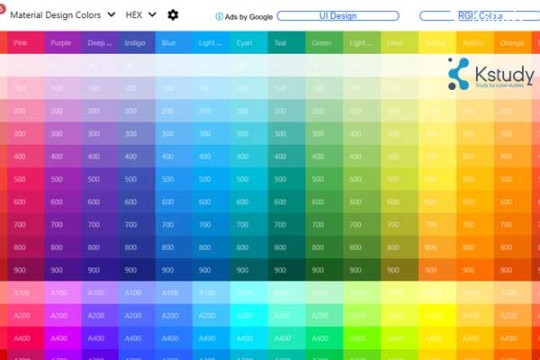Choose the Orange 900 swatch
The width and height of the screenshot is (540, 360).
(512, 270)
